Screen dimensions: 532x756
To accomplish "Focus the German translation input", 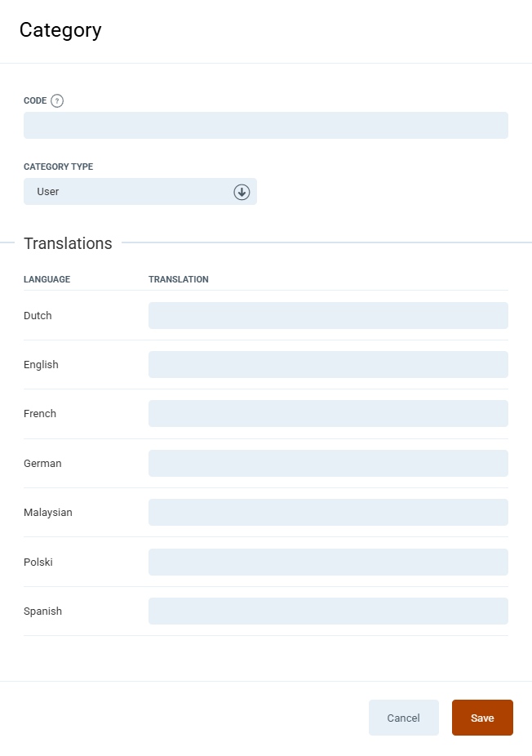I will pos(327,464).
